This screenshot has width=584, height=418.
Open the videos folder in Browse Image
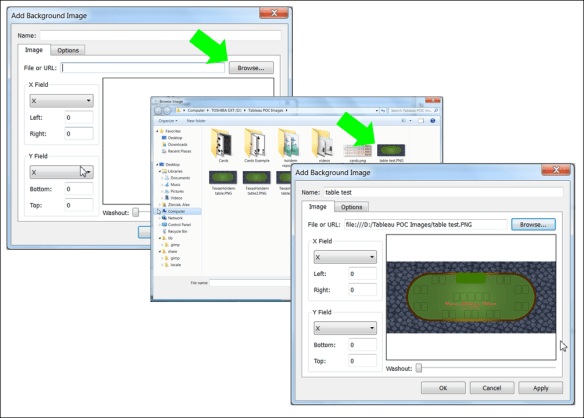(x=324, y=145)
